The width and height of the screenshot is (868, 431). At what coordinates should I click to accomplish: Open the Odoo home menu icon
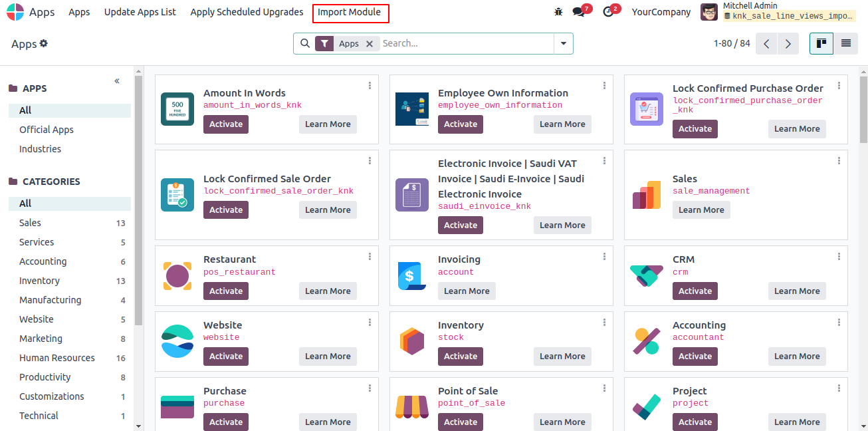point(15,12)
